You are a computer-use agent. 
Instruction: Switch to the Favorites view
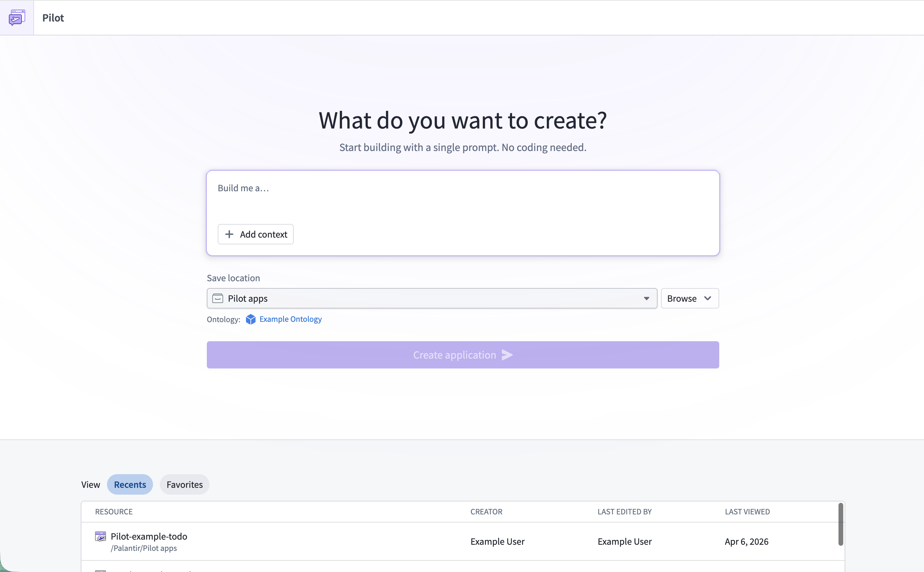coord(185,484)
